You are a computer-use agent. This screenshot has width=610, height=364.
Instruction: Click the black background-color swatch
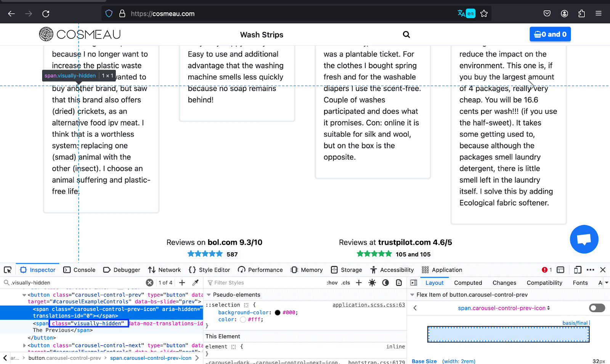point(278,313)
